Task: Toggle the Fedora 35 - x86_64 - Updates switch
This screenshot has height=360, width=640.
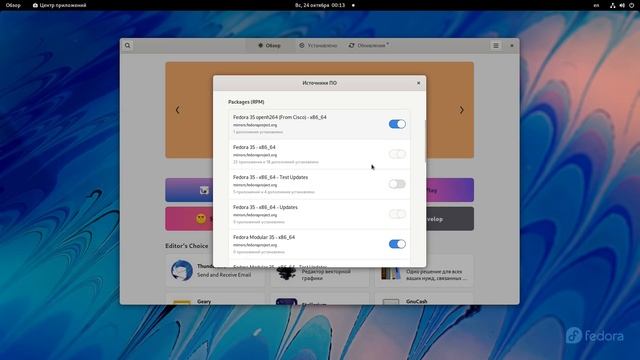Action: click(x=397, y=214)
